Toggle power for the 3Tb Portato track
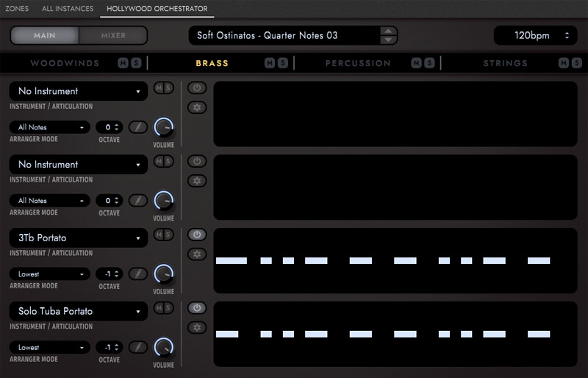The image size is (588, 378). 197,235
